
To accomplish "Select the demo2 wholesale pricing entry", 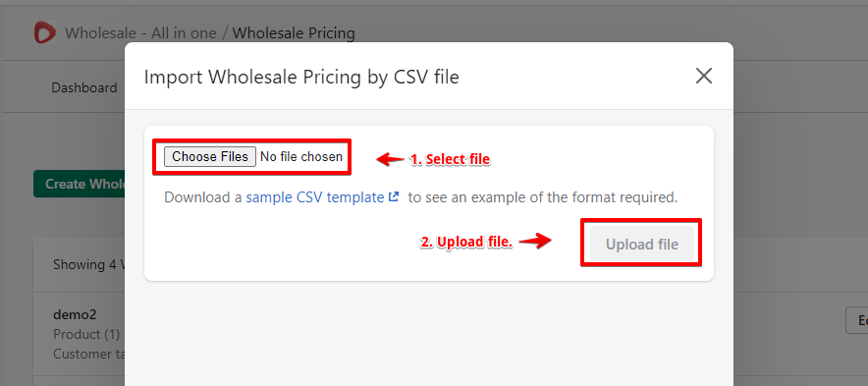I will coord(75,314).
